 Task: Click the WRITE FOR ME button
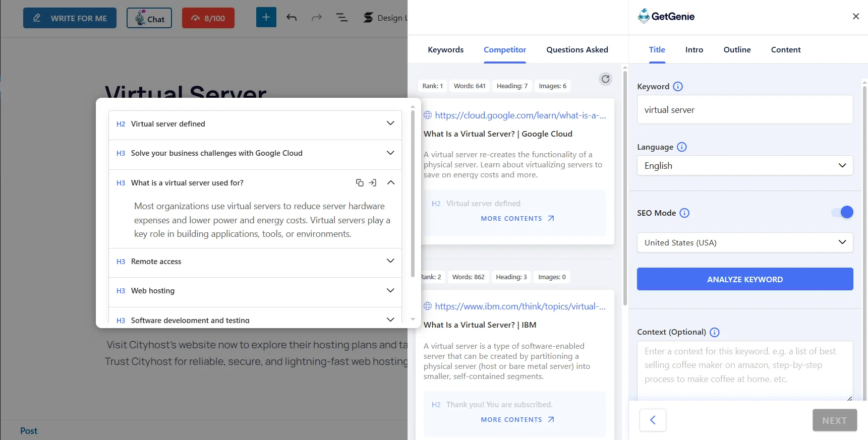tap(70, 18)
